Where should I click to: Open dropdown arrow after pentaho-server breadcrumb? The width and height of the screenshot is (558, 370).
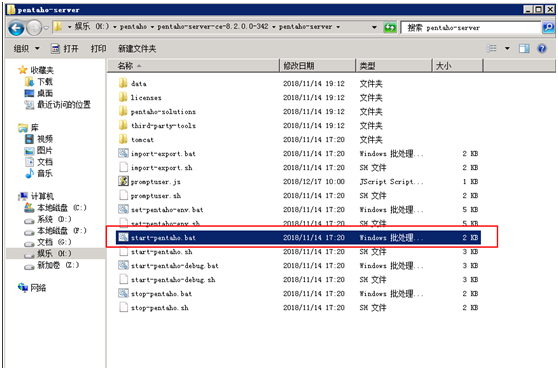[x=338, y=27]
